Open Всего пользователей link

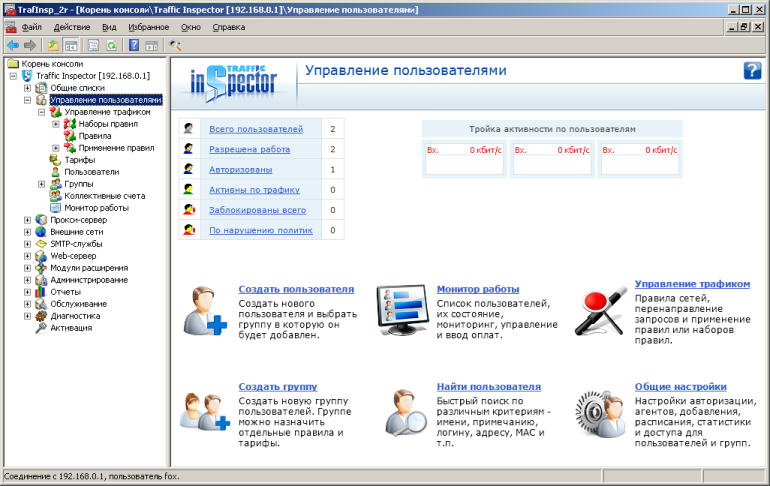tap(256, 129)
